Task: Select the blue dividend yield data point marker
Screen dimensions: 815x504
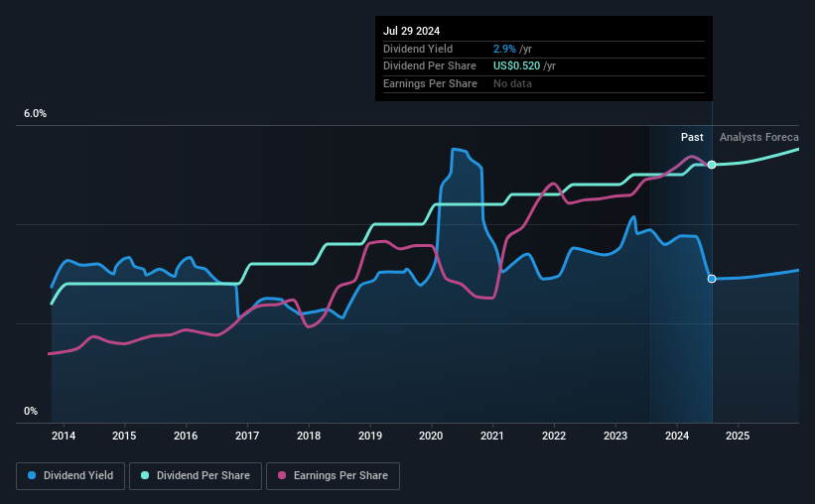Action: (x=712, y=279)
